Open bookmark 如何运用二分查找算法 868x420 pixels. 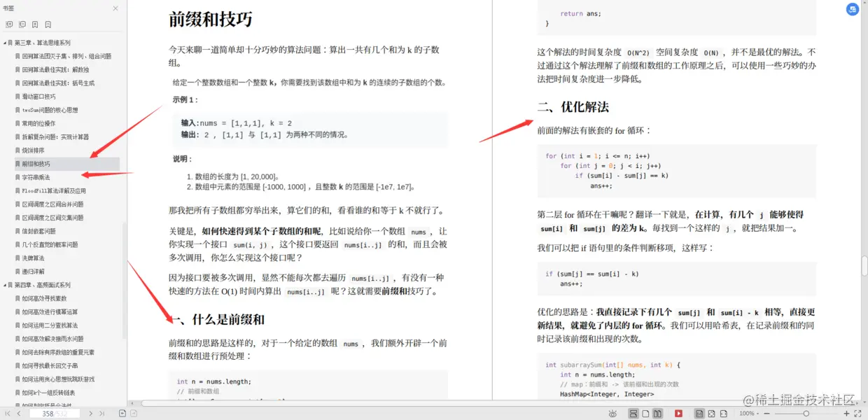pos(50,325)
